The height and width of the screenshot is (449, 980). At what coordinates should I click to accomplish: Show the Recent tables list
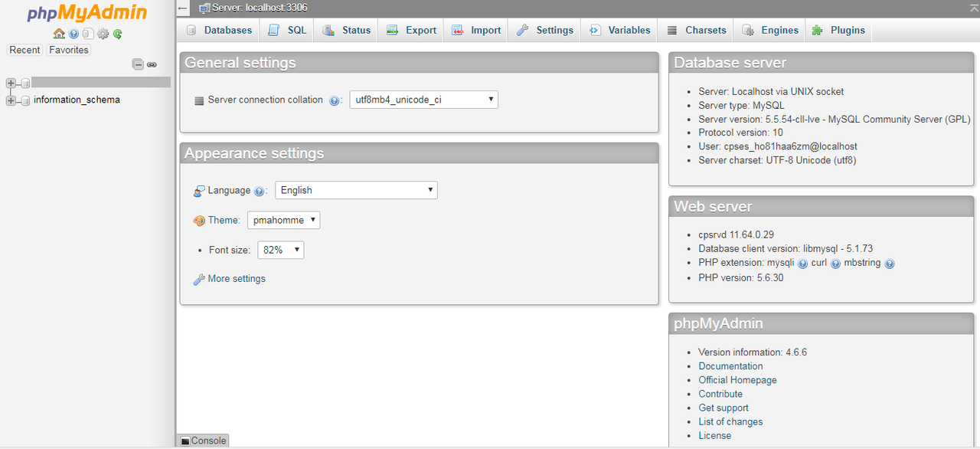click(x=24, y=50)
